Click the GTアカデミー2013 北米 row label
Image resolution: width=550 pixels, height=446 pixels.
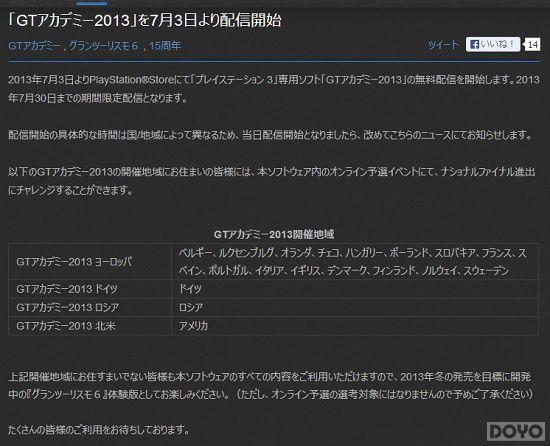[66, 326]
